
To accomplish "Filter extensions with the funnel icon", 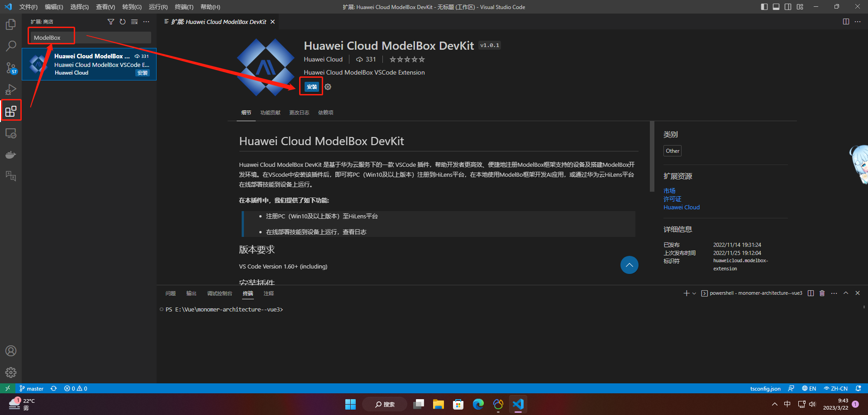I will coord(111,22).
